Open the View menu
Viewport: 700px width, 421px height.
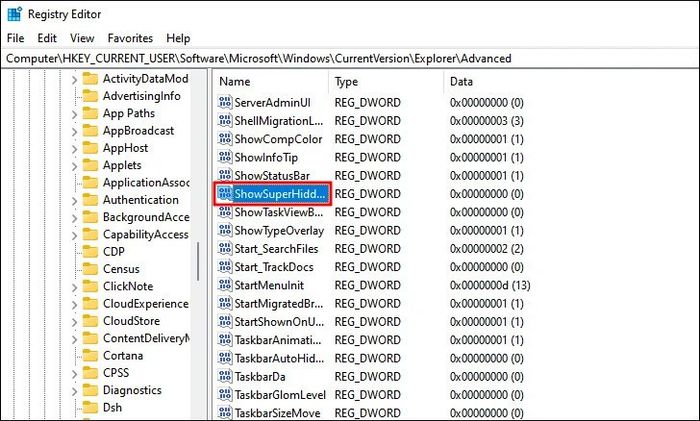coord(82,38)
